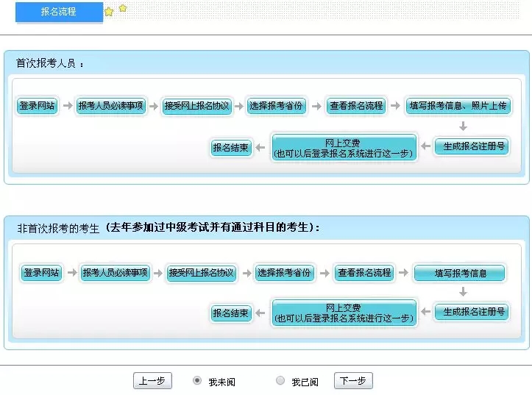Viewport: 532px width, 395px height.
Task: Select the 我未阅 radio button
Action: (197, 381)
